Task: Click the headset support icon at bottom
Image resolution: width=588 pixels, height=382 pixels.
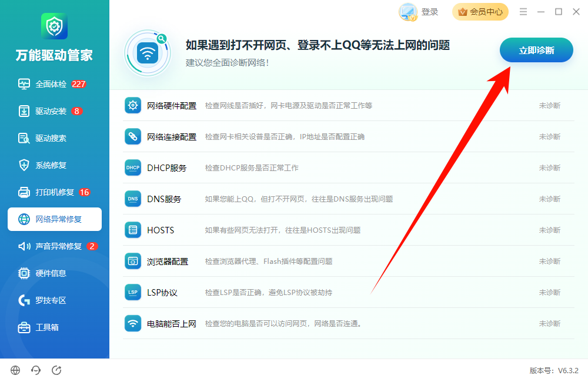Action: [x=36, y=370]
